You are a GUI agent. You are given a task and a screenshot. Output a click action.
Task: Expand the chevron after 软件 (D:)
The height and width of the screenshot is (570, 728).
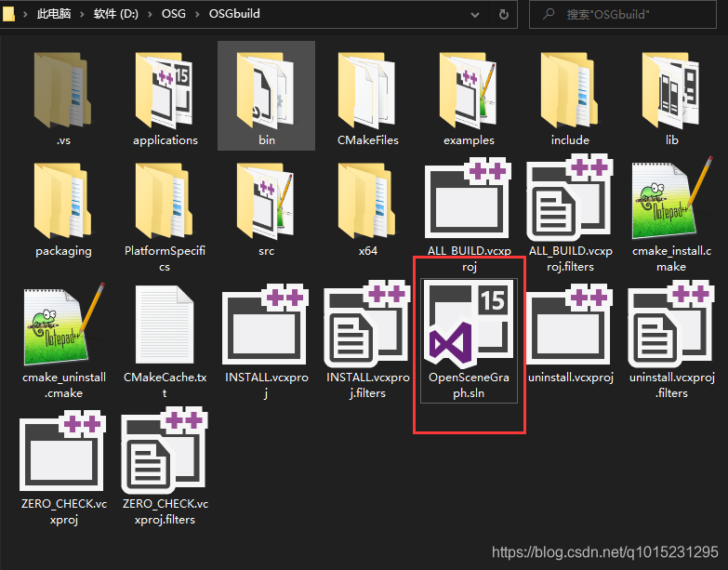pos(150,14)
